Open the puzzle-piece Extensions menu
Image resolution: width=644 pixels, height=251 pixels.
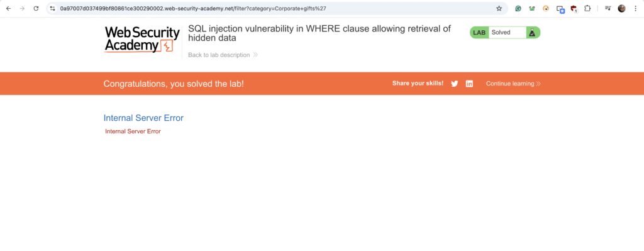(x=587, y=8)
